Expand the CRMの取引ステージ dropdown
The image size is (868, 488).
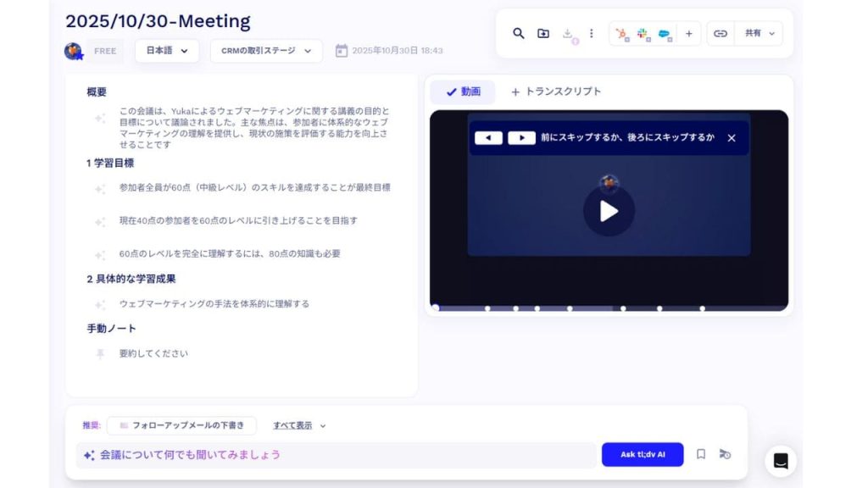pyautogui.click(x=266, y=51)
